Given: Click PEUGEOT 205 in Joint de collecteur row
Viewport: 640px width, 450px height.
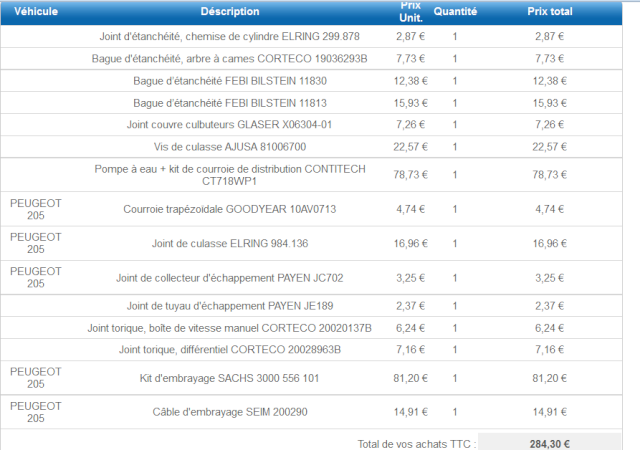Looking at the screenshot, I should pyautogui.click(x=36, y=277).
